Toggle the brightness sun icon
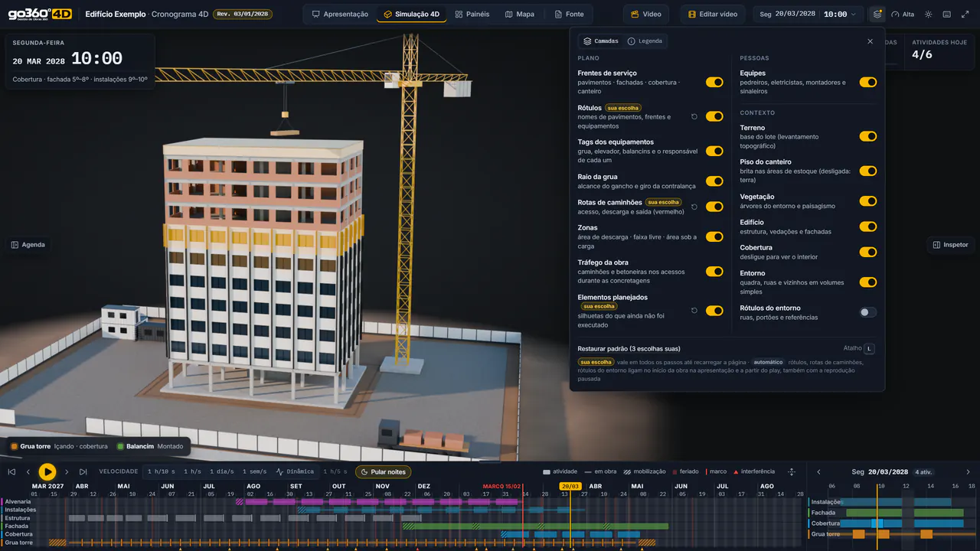 [929, 14]
